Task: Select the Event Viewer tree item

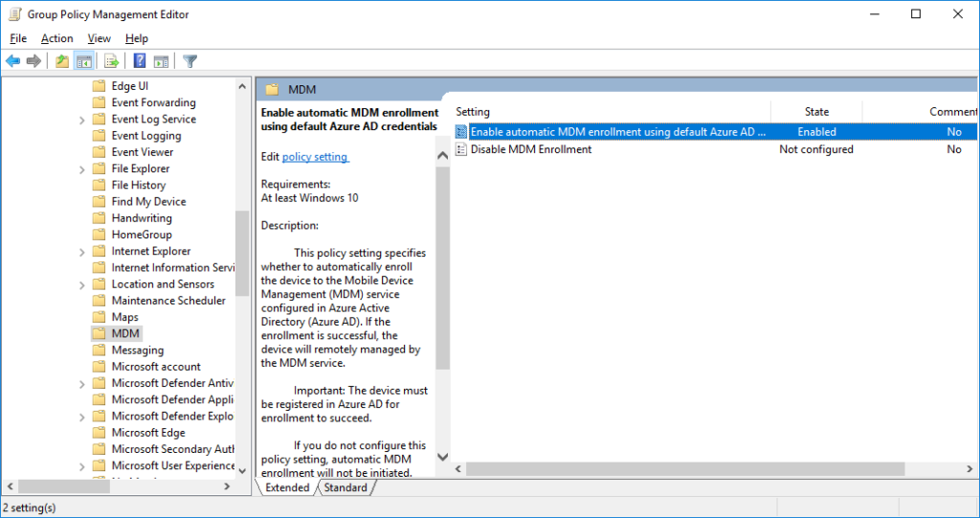Action: point(143,151)
